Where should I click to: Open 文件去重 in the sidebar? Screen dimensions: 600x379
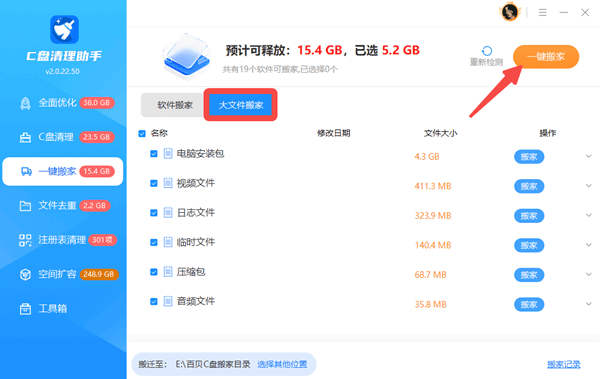coord(63,206)
